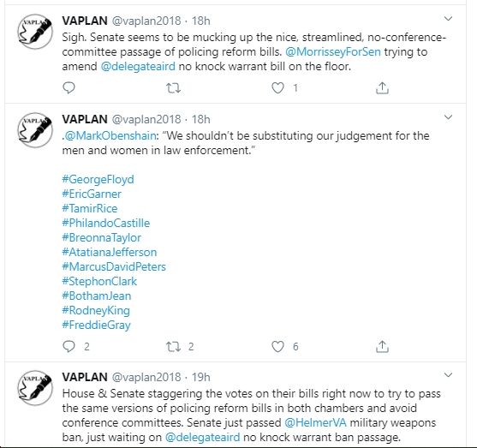
Task: Like the tweet with the #GeorgeFloyd hashtag list
Action: pyautogui.click(x=277, y=347)
